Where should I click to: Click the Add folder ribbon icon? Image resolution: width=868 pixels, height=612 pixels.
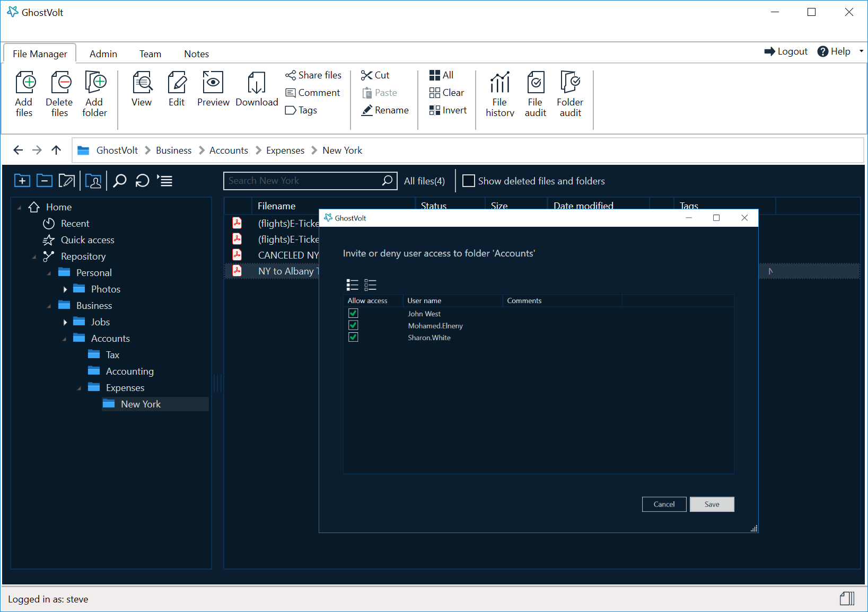coord(95,94)
